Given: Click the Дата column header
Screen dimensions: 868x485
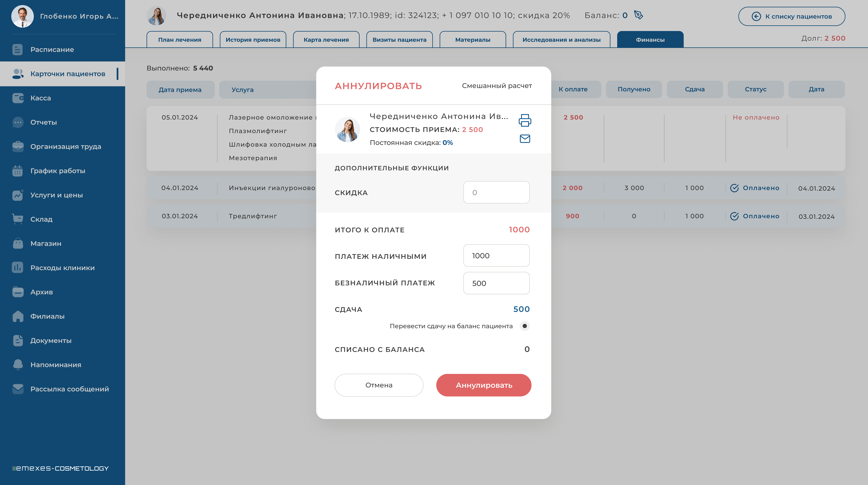Looking at the screenshot, I should point(816,89).
